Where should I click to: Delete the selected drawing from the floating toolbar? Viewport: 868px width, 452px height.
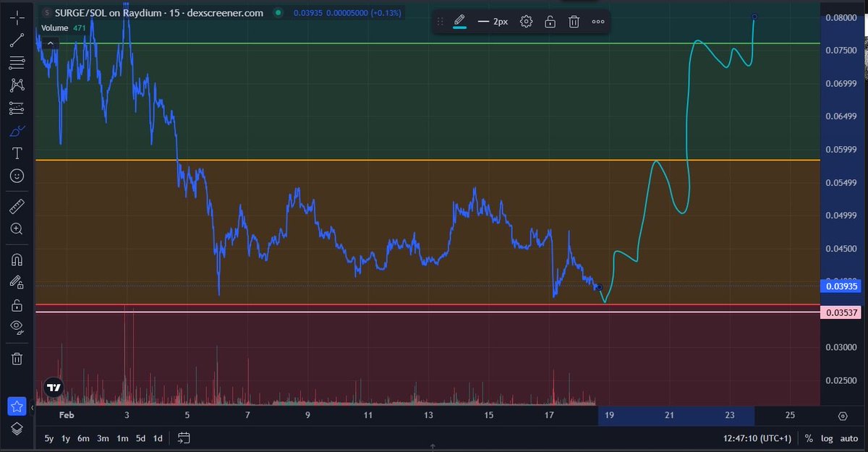[x=574, y=22]
